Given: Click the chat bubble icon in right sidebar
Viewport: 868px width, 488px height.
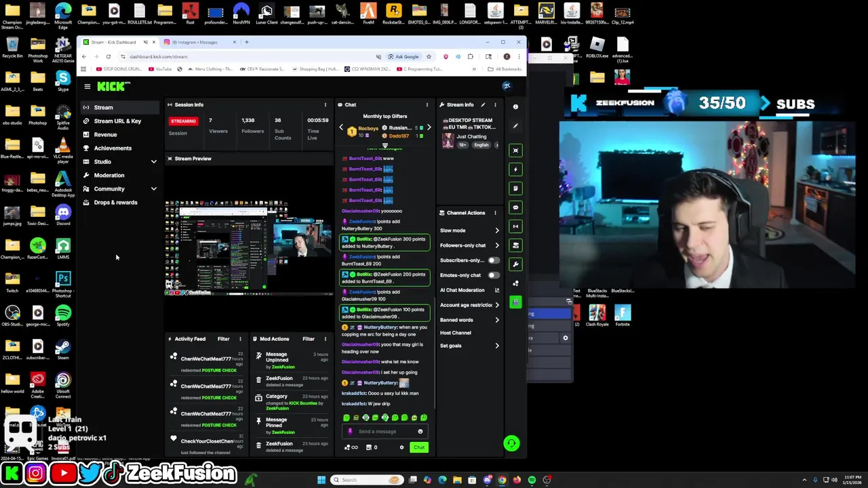Looking at the screenshot, I should (515, 207).
